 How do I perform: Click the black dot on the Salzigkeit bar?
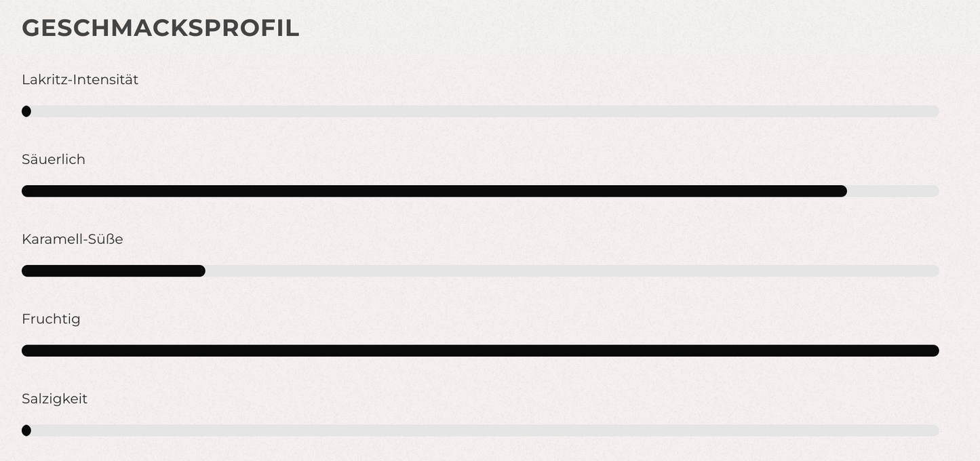tap(26, 430)
